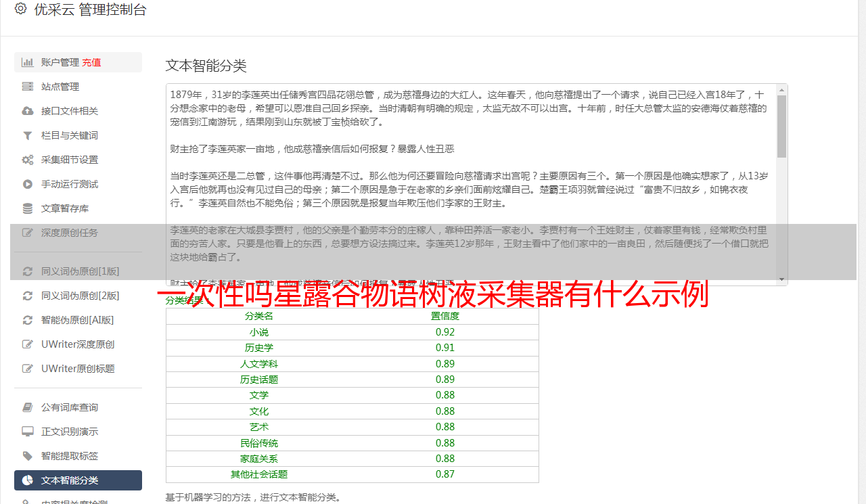Click the filter icon for 栏目与关键词
This screenshot has width=866, height=504.
pos(28,135)
